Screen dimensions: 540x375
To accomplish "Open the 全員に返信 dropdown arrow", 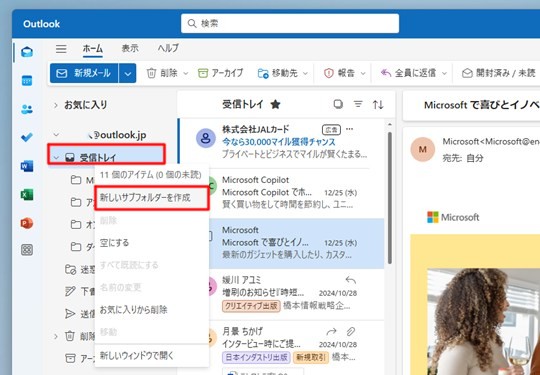I will (444, 73).
